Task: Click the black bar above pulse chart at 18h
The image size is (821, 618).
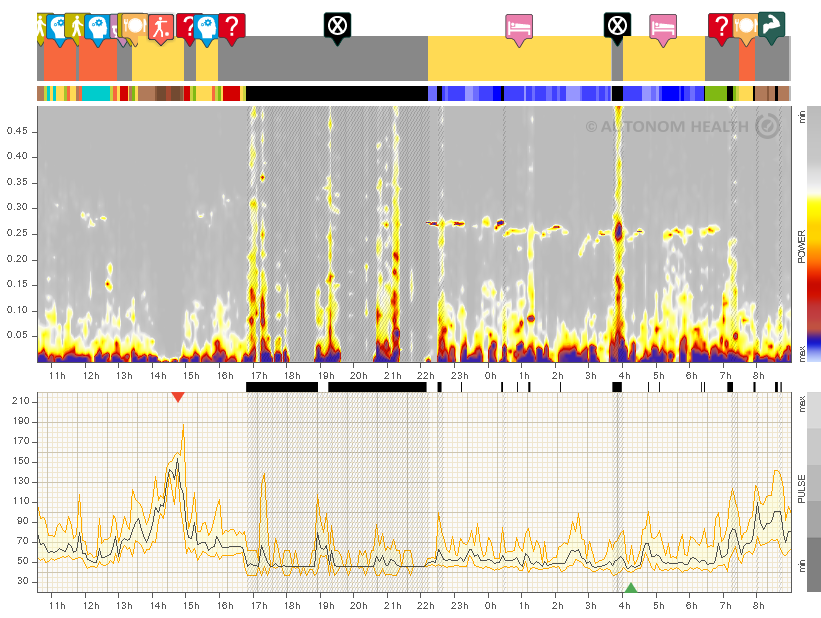Action: click(281, 386)
